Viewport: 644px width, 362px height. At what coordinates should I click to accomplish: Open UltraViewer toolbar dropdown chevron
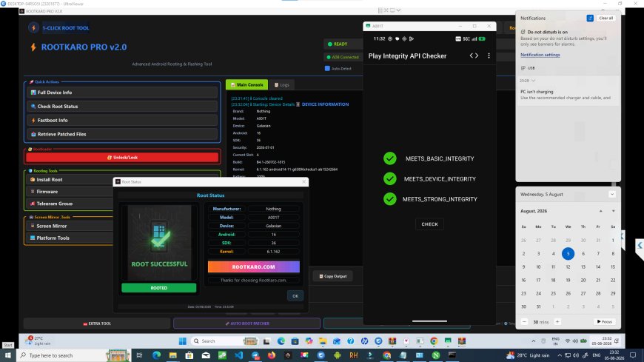(398, 10)
